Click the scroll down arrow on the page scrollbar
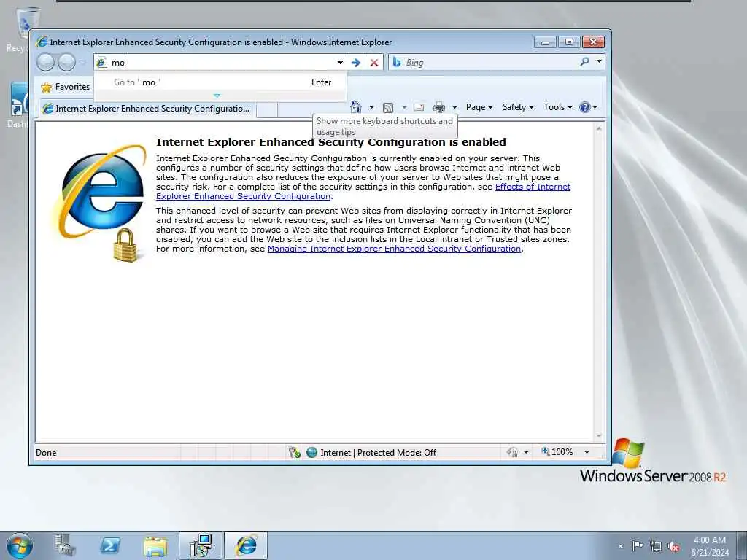Image resolution: width=747 pixels, height=560 pixels. pyautogui.click(x=599, y=436)
